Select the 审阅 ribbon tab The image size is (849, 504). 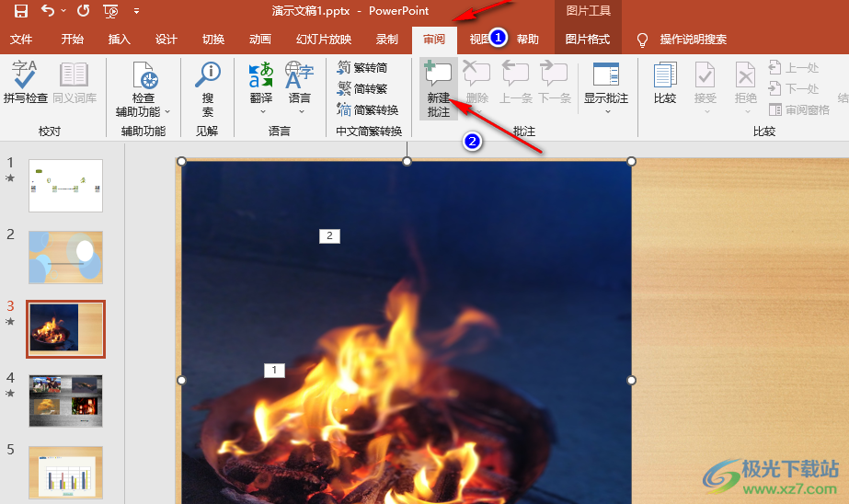(434, 39)
